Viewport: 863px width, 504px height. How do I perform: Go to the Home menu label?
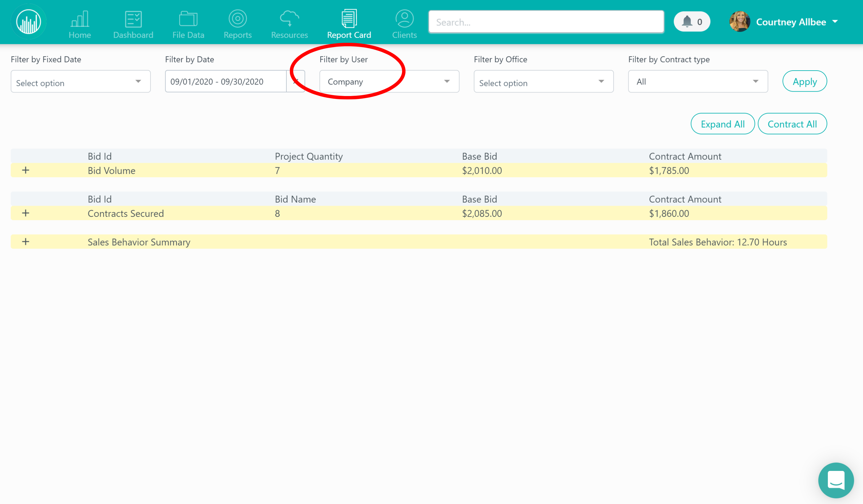(80, 35)
